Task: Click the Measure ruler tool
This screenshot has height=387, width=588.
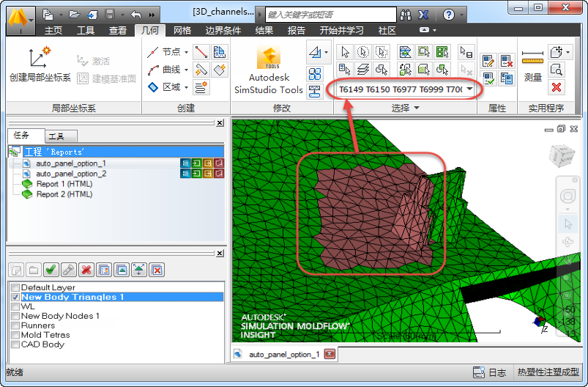Action: 532,66
